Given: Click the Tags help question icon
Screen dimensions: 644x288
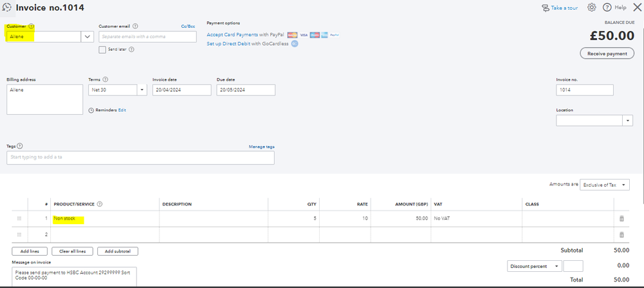Looking at the screenshot, I should tap(20, 146).
